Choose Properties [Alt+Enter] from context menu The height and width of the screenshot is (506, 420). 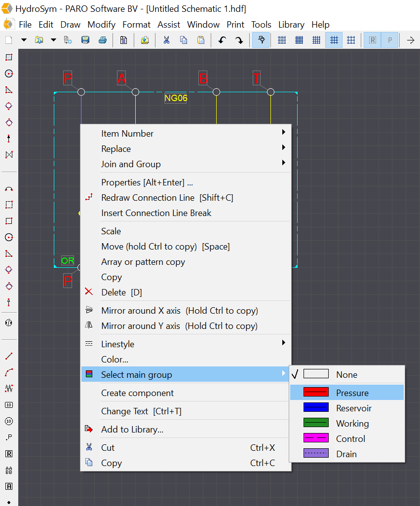[186, 182]
